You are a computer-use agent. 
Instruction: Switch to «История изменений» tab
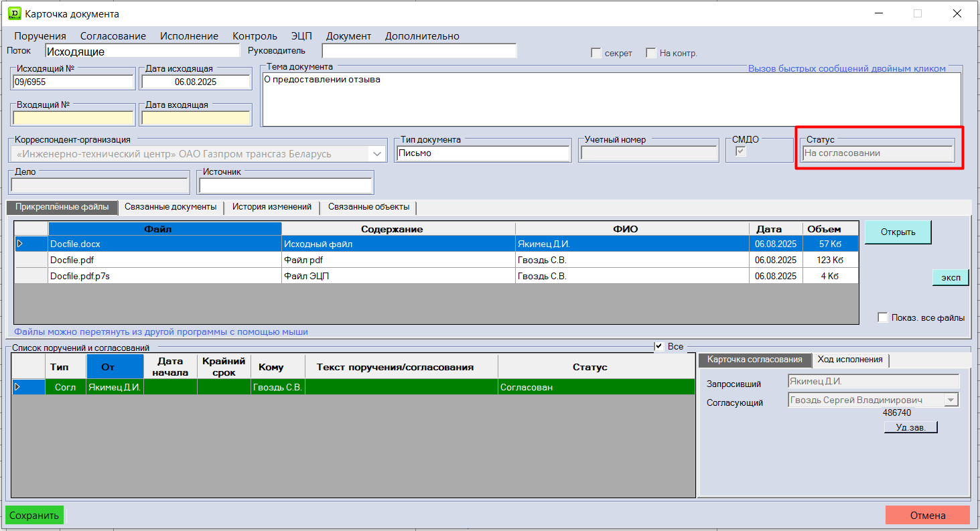(271, 208)
